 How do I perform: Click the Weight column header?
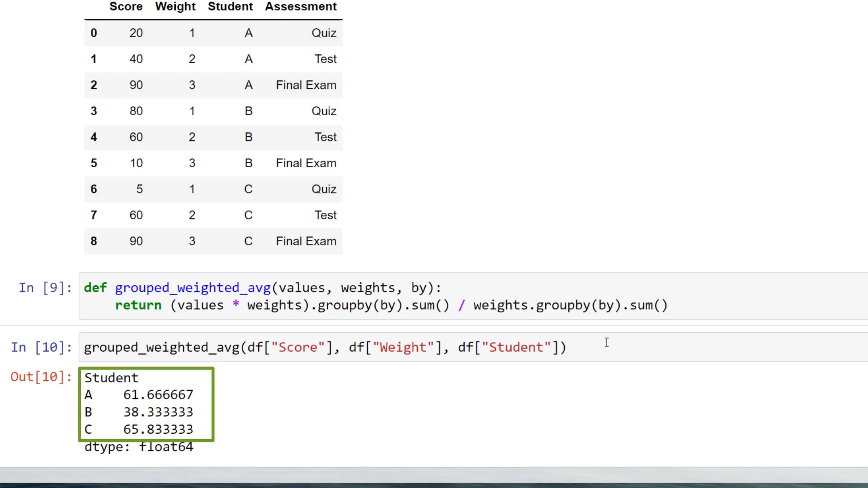175,6
